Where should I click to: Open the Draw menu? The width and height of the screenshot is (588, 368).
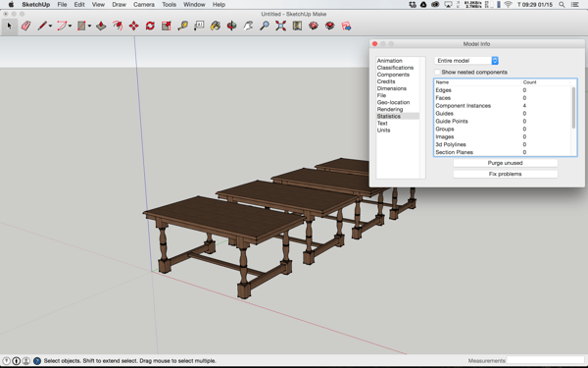point(119,5)
